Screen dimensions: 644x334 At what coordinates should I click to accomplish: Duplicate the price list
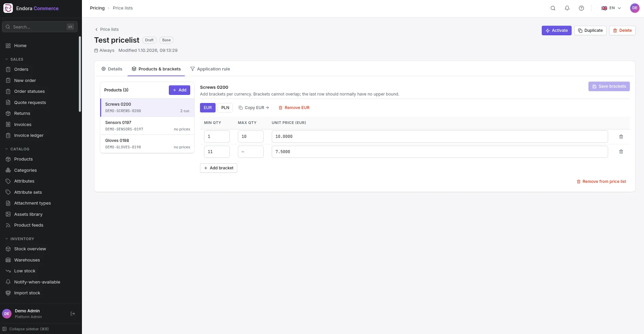[x=590, y=30]
